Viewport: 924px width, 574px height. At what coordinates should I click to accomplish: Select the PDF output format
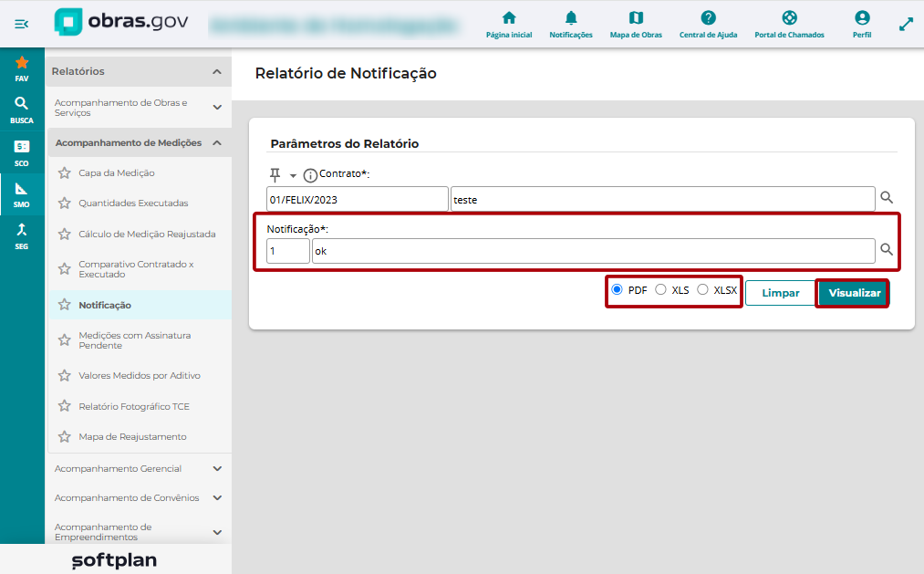point(617,289)
